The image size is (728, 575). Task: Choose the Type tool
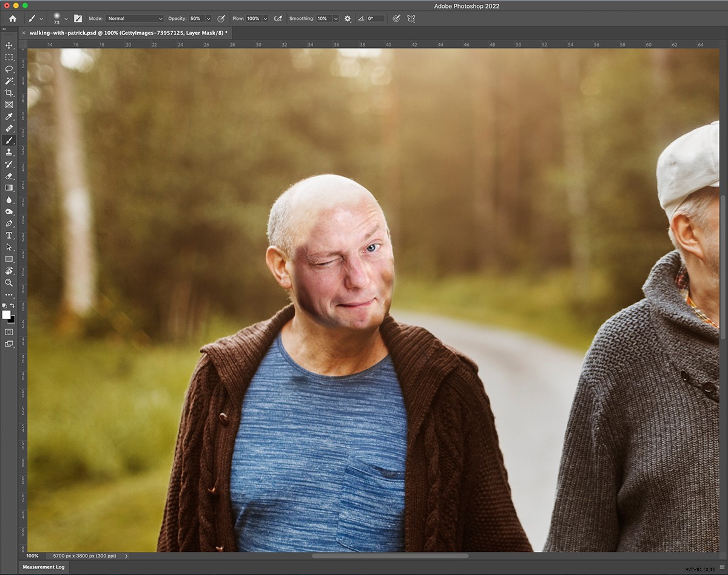(9, 235)
